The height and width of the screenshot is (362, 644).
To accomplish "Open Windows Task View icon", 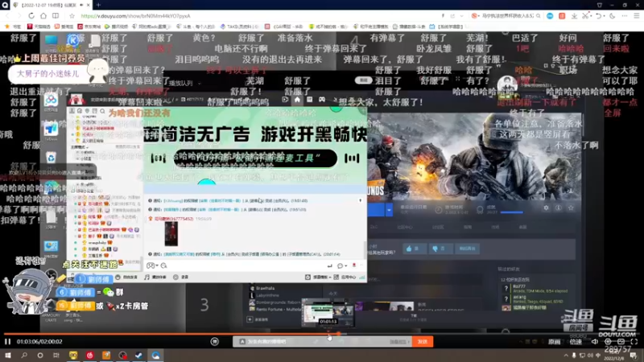I will (56, 356).
